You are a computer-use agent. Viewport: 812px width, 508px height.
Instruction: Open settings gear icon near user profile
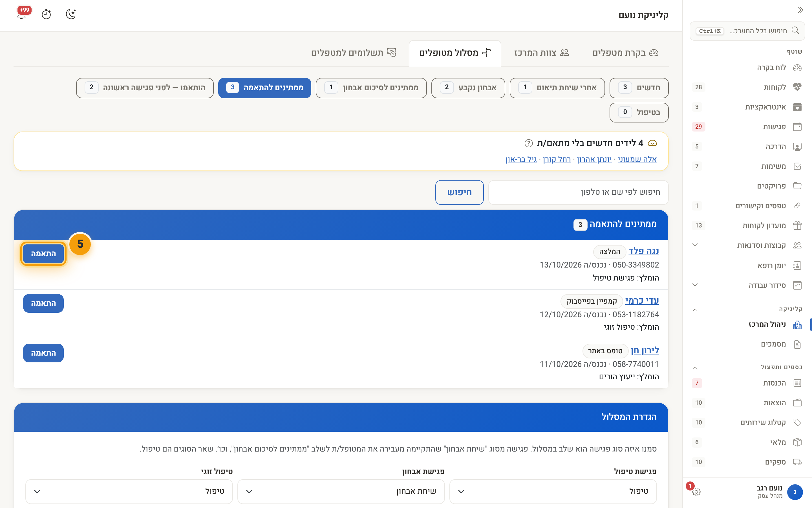(696, 492)
